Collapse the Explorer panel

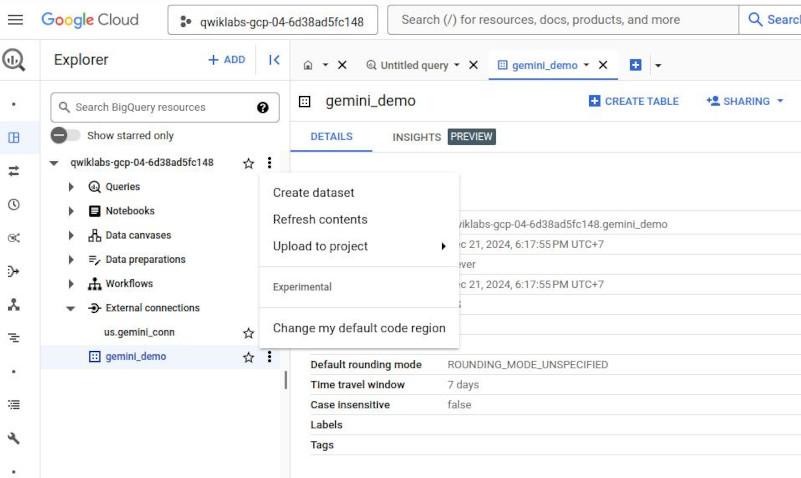click(x=274, y=60)
